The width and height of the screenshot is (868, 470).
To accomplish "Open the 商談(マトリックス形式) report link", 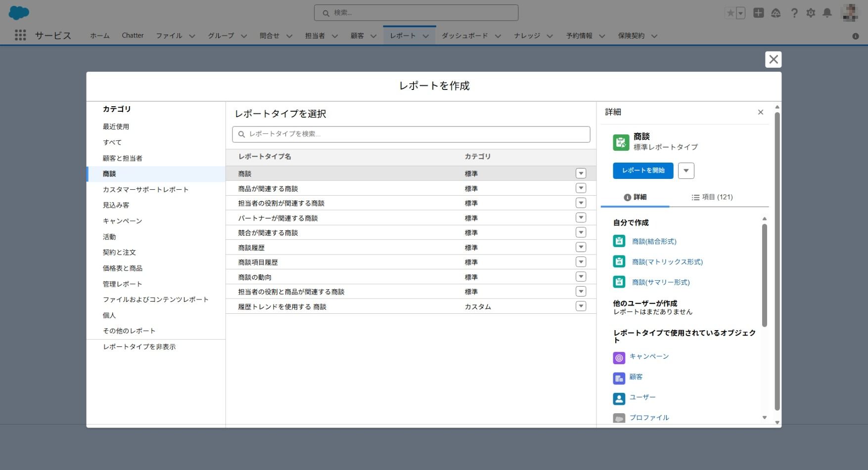I will [667, 262].
